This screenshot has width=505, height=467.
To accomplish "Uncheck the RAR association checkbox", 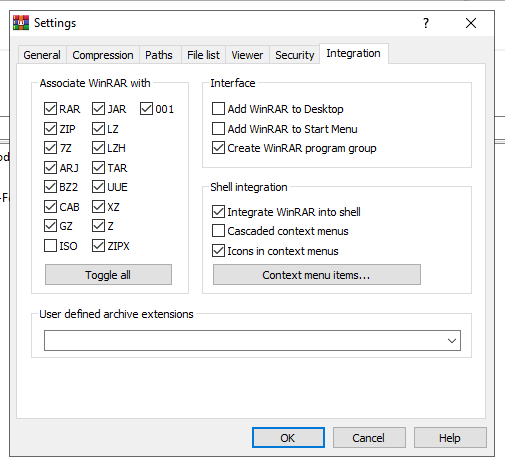I will click(x=50, y=109).
